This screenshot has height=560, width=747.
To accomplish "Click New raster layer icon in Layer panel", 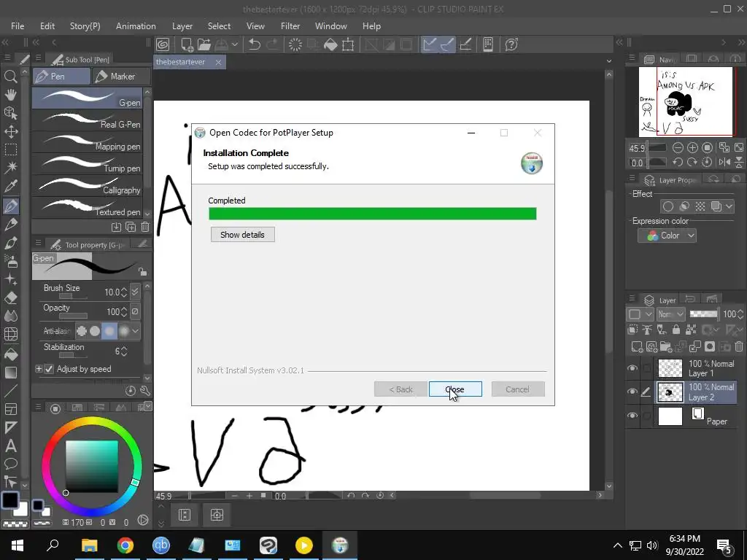I will click(x=637, y=346).
